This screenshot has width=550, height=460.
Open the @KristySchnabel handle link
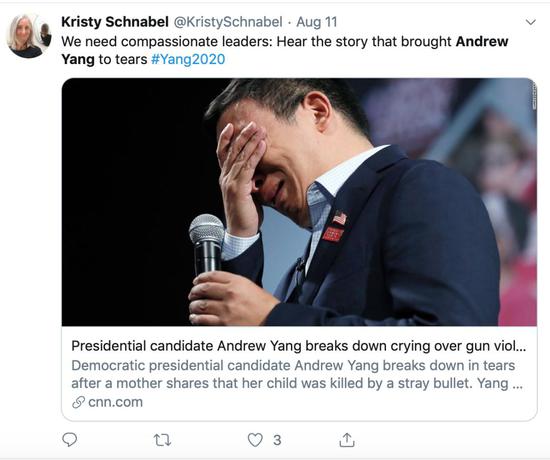click(x=228, y=22)
